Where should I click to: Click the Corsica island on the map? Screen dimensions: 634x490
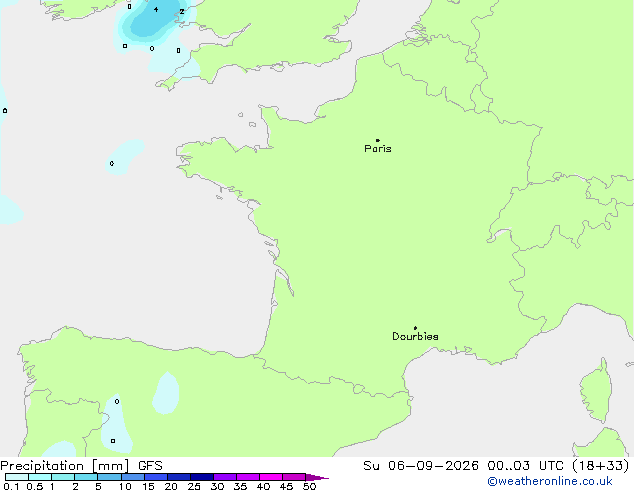596,390
